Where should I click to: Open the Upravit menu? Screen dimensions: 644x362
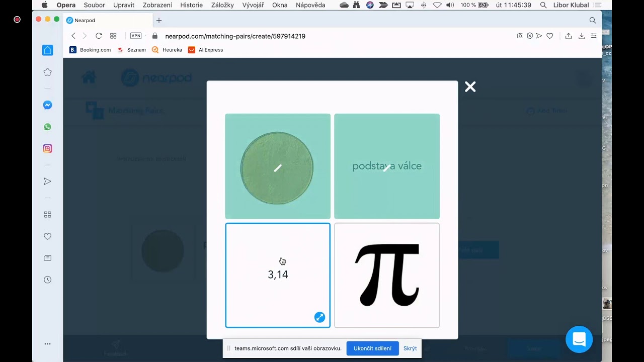[124, 5]
